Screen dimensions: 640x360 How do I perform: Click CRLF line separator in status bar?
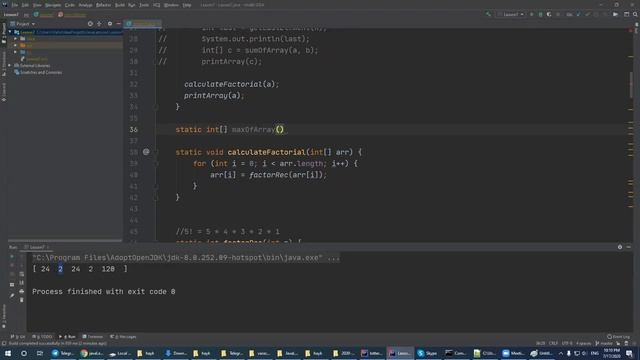pyautogui.click(x=553, y=343)
